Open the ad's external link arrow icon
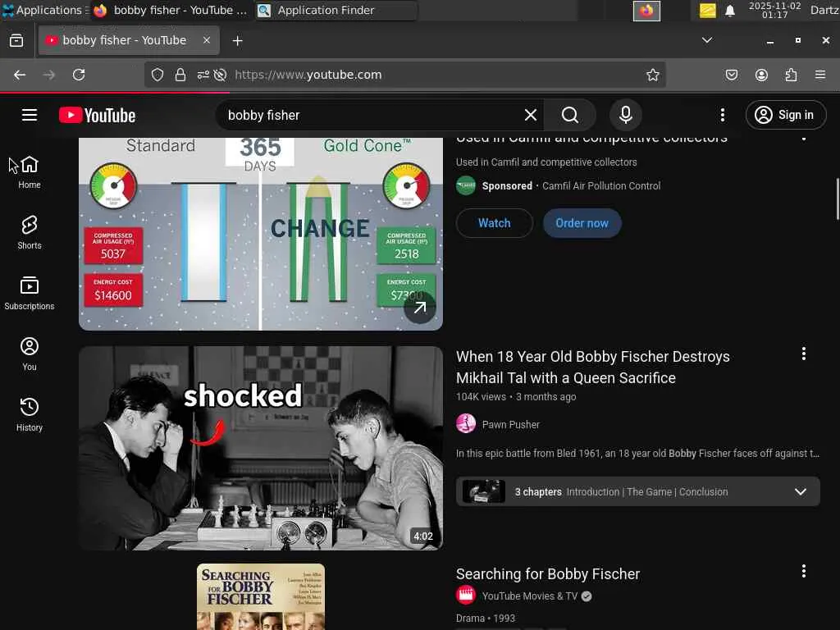 click(x=419, y=308)
